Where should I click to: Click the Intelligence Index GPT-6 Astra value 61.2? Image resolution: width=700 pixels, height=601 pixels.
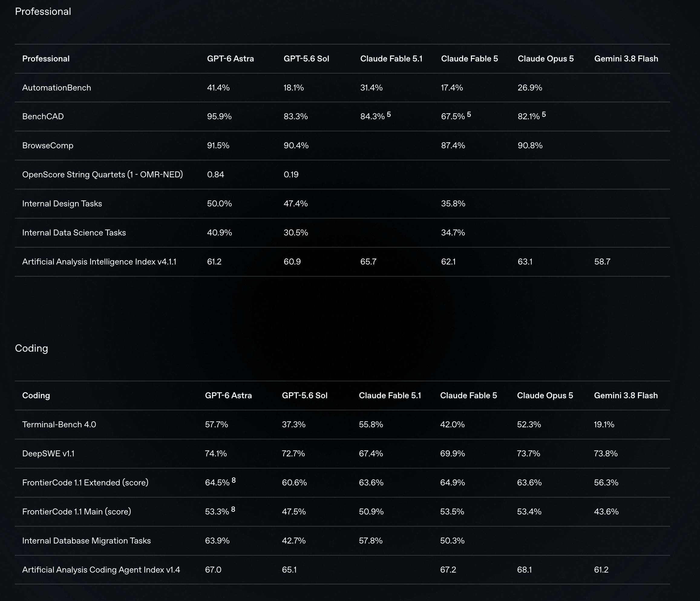pos(214,262)
